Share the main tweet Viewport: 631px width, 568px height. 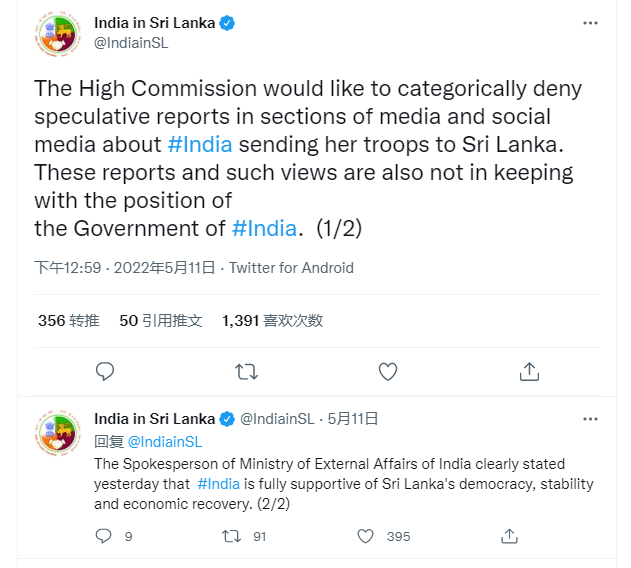(530, 372)
